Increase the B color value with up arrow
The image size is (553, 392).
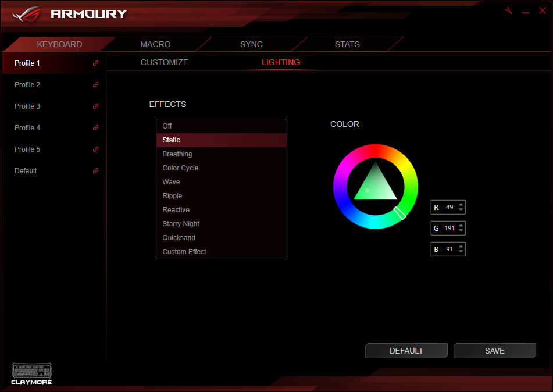[461, 247]
